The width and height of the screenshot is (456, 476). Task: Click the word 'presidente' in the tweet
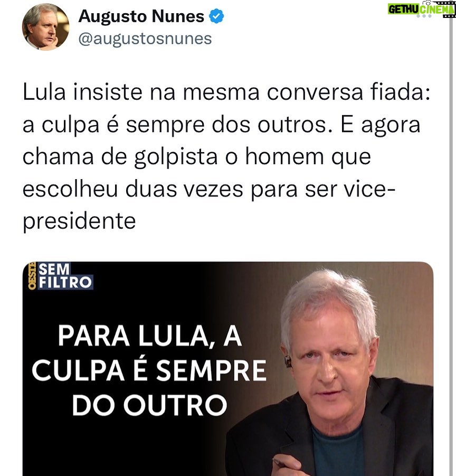tap(79, 222)
